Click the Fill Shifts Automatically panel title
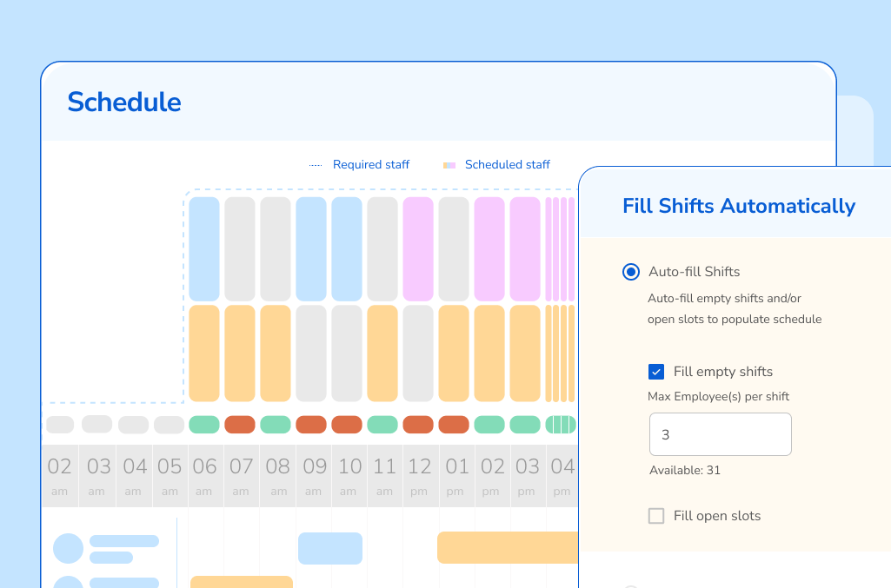 (737, 206)
